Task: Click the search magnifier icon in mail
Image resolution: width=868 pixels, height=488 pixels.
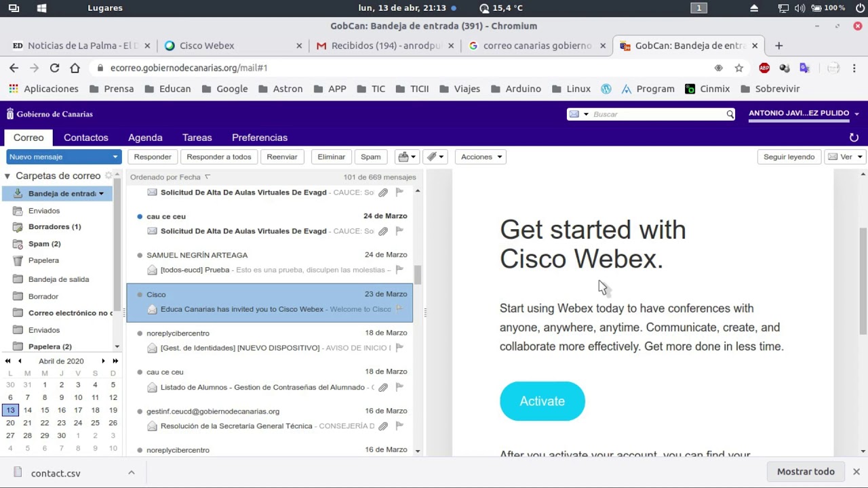Action: [730, 114]
